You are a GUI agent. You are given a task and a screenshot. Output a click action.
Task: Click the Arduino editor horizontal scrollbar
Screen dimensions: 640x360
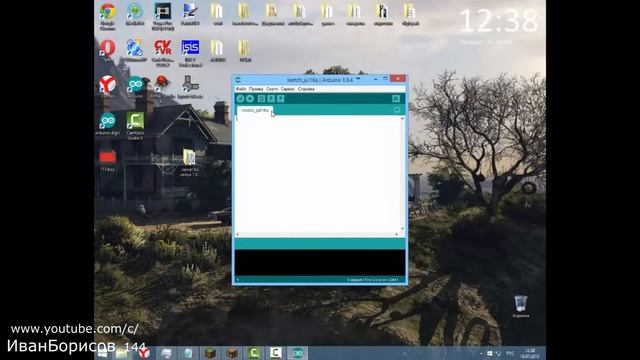click(x=317, y=234)
